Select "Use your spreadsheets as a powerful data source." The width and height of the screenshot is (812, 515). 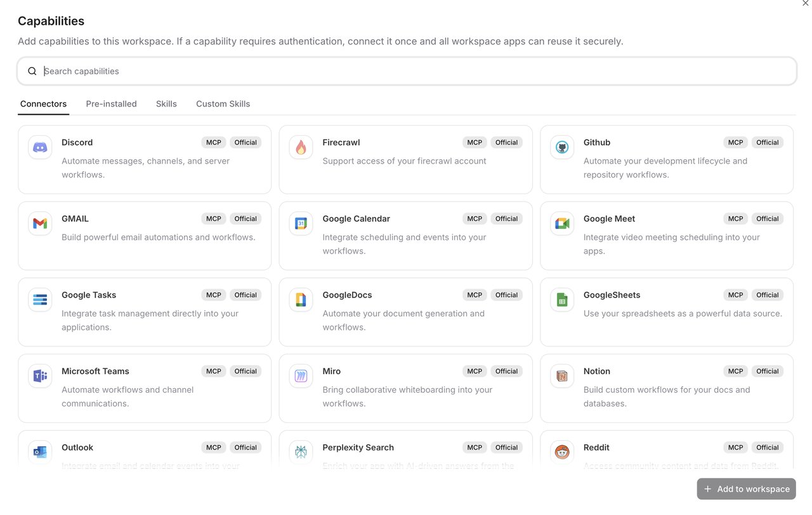point(683,313)
